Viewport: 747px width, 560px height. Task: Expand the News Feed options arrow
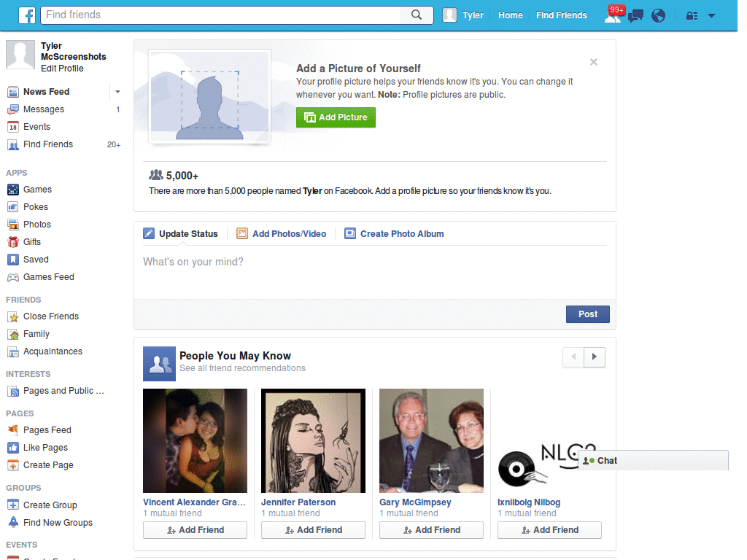(x=117, y=92)
